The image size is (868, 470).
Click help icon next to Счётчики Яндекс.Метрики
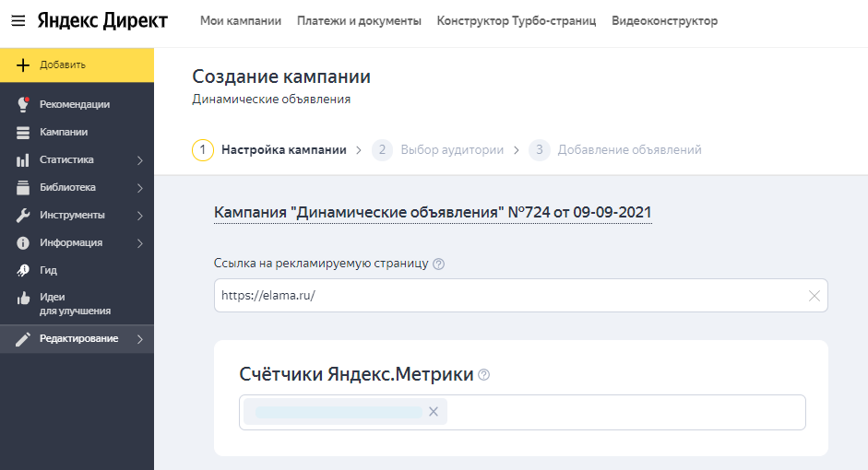click(x=484, y=375)
